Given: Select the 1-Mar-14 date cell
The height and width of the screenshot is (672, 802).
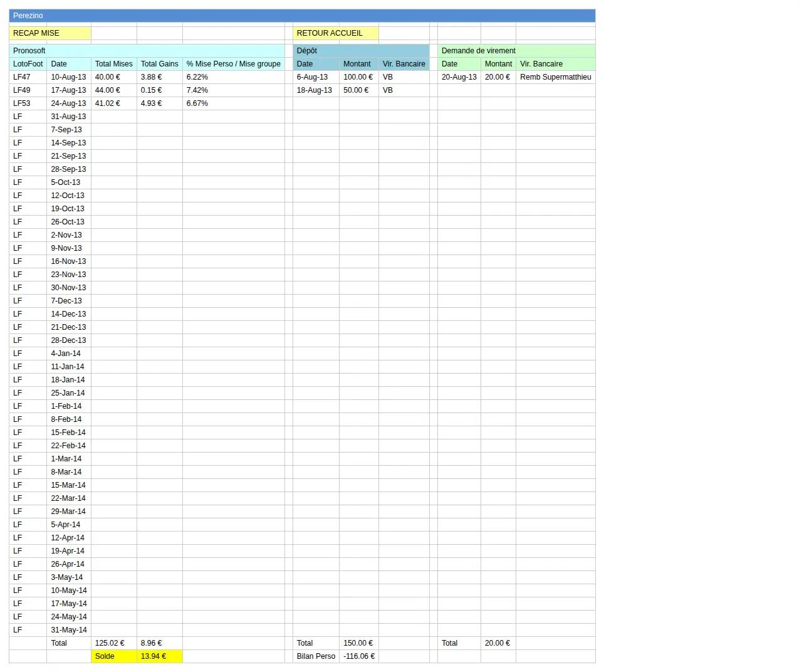Looking at the screenshot, I should pos(69,459).
